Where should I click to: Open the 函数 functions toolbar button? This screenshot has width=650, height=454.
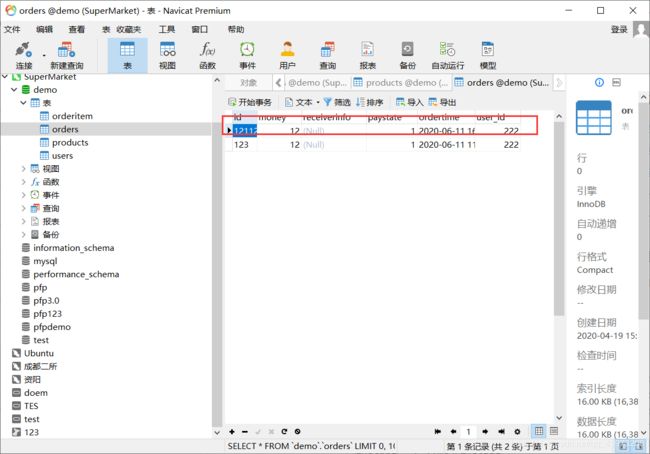point(207,55)
